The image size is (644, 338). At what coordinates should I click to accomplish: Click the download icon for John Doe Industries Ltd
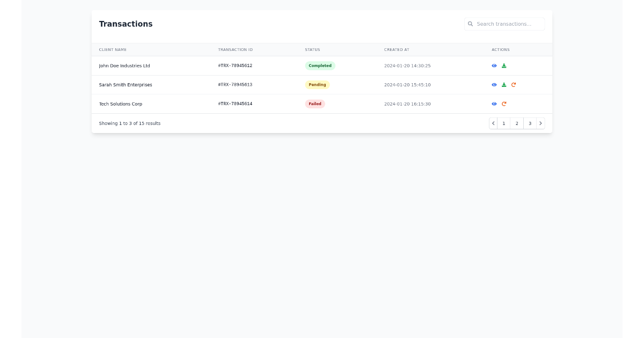coord(504,65)
